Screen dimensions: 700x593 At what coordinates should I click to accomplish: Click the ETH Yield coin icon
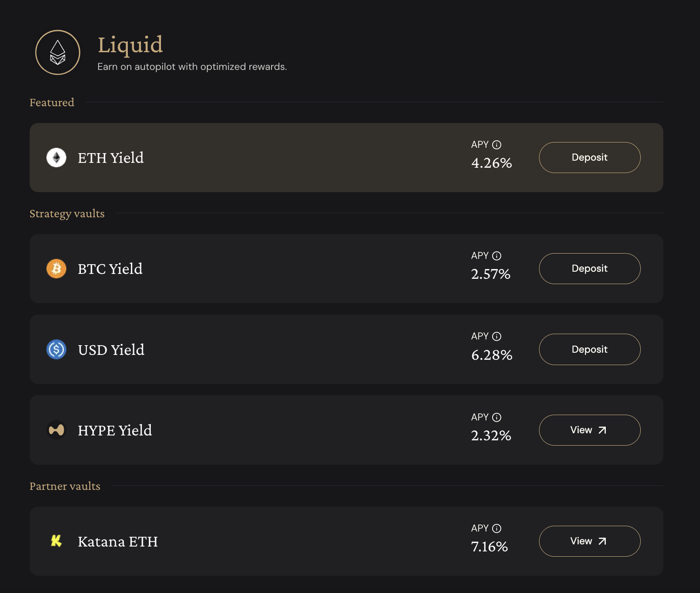[56, 158]
